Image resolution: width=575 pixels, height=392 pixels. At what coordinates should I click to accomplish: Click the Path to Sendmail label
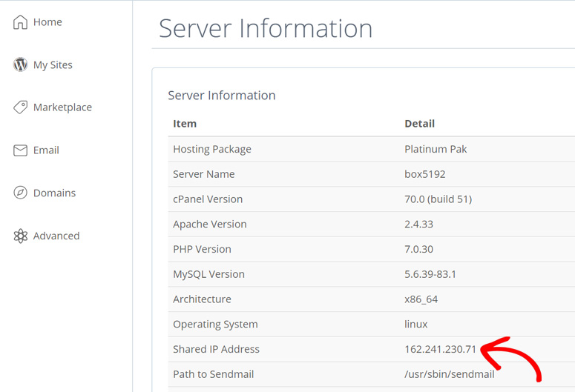(214, 374)
